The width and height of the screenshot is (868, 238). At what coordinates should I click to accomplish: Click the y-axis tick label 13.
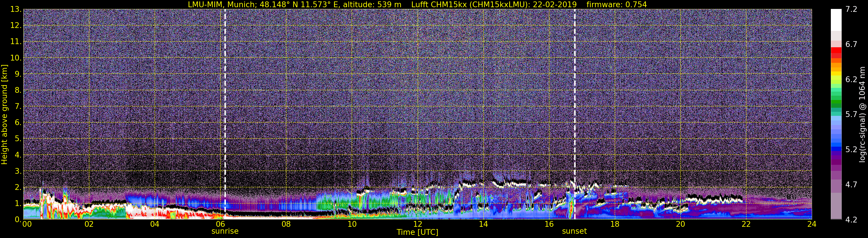[16, 10]
